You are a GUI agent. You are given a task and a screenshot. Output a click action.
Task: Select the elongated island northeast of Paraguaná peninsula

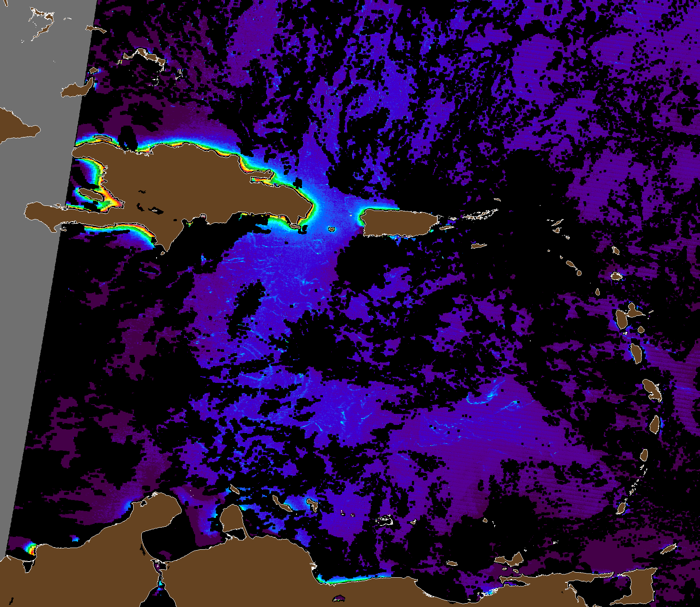coord(280,504)
